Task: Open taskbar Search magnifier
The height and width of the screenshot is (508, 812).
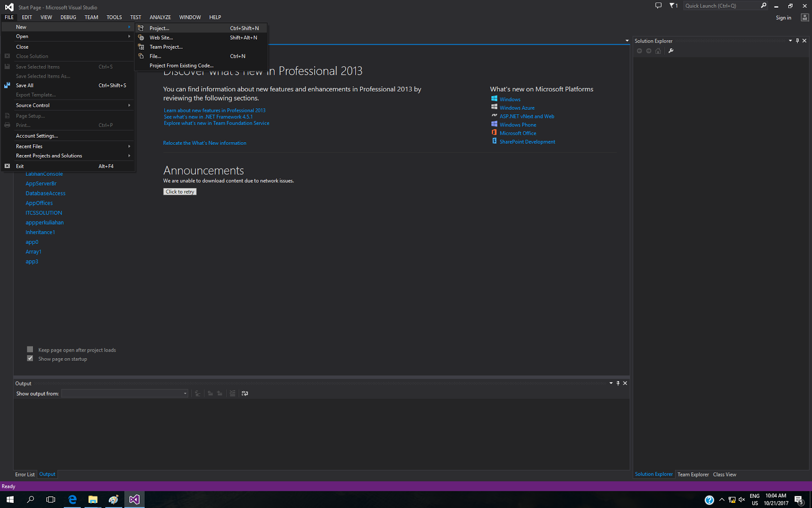Action: pos(30,499)
